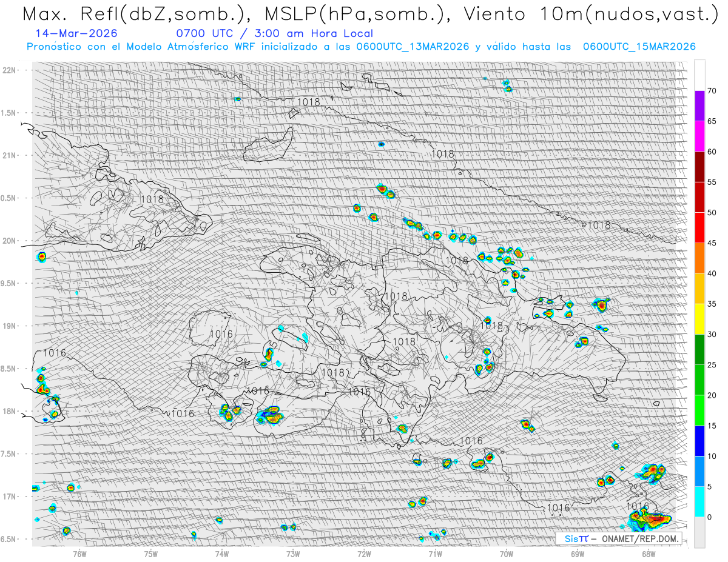Click the '55' colorbar label
The image size is (728, 562).
[712, 182]
